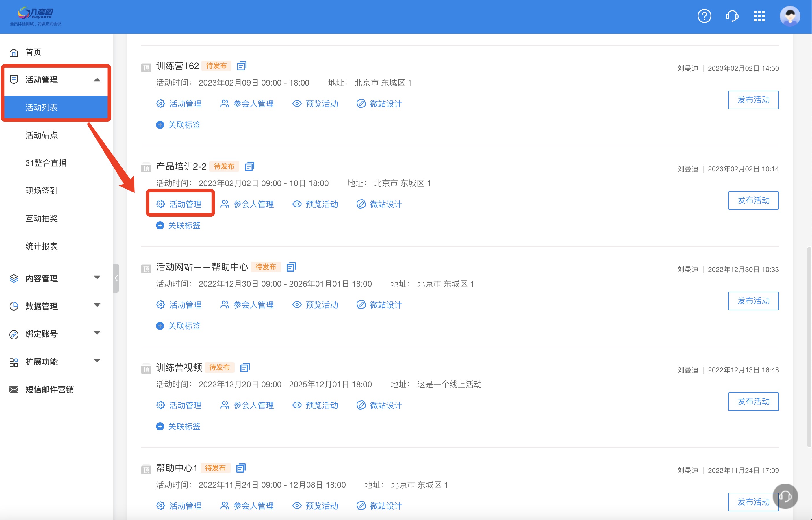
Task: Open 活动管理 for 训练营162
Action: [x=179, y=104]
